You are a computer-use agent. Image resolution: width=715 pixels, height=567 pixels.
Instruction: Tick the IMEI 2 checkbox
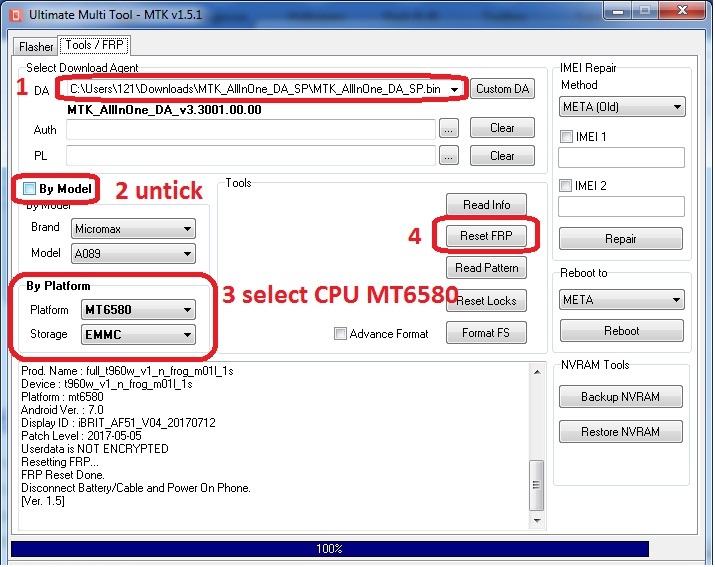click(x=565, y=186)
